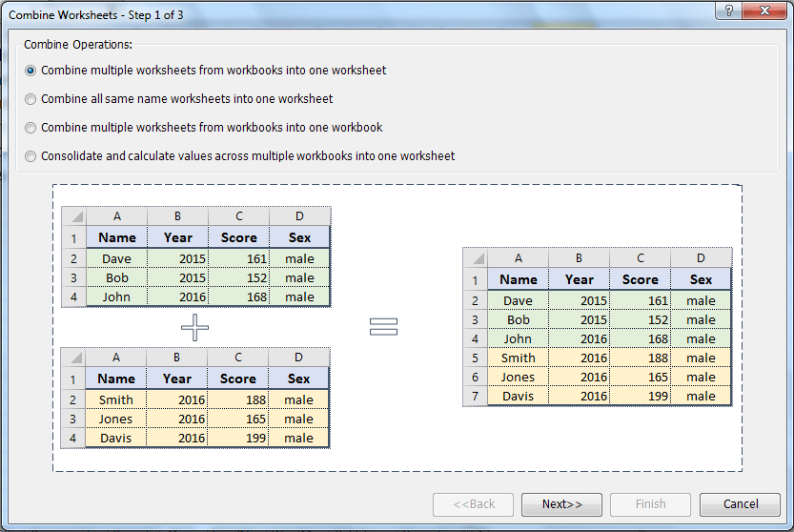
Task: Select 'Combine multiple worksheets from workbooks into one worksheet'
Action: [x=31, y=71]
